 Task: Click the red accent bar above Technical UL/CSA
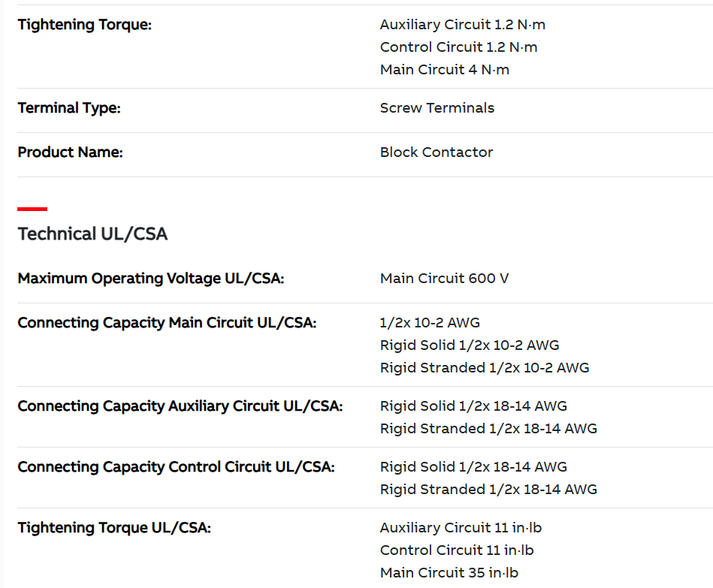point(32,209)
